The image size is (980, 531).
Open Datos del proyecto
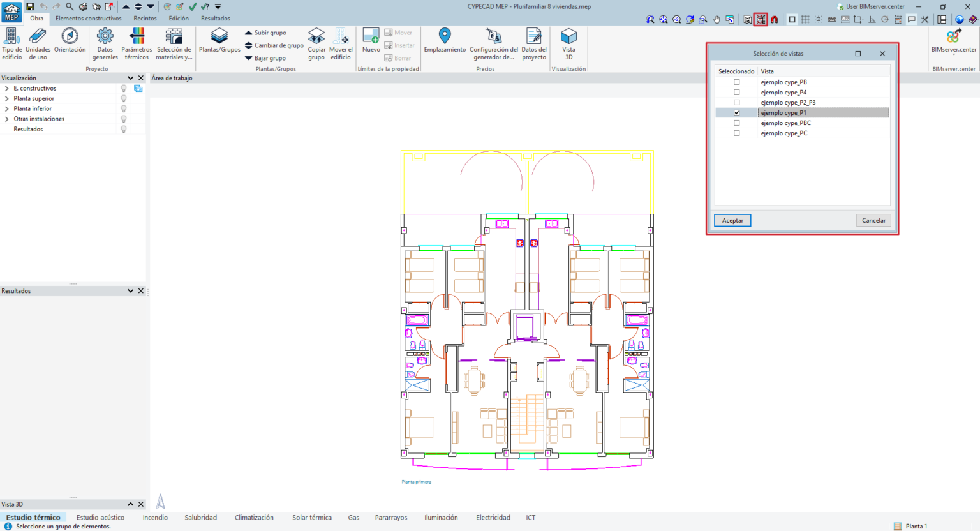point(533,43)
